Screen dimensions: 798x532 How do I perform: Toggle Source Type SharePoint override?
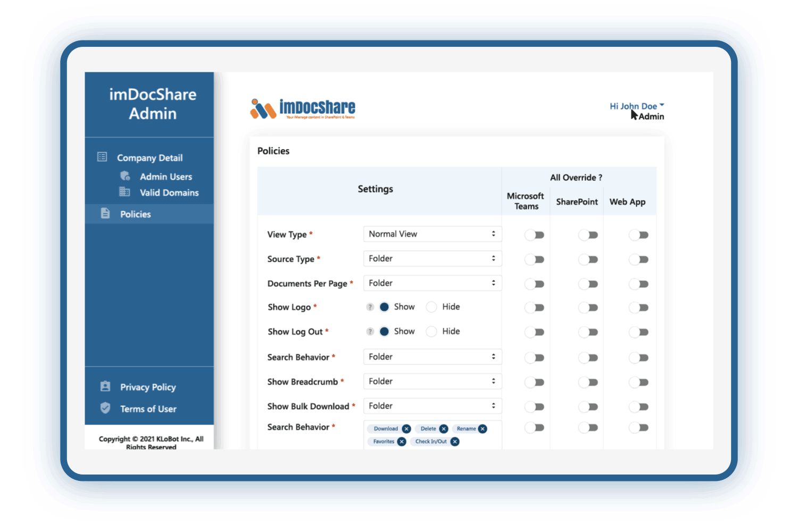(588, 259)
